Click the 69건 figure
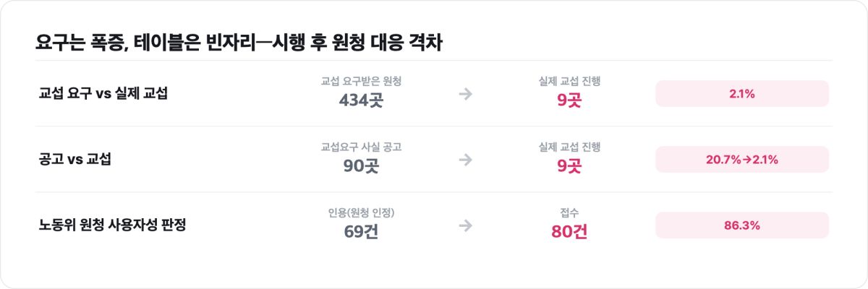The height and width of the screenshot is (289, 868). coord(361,233)
